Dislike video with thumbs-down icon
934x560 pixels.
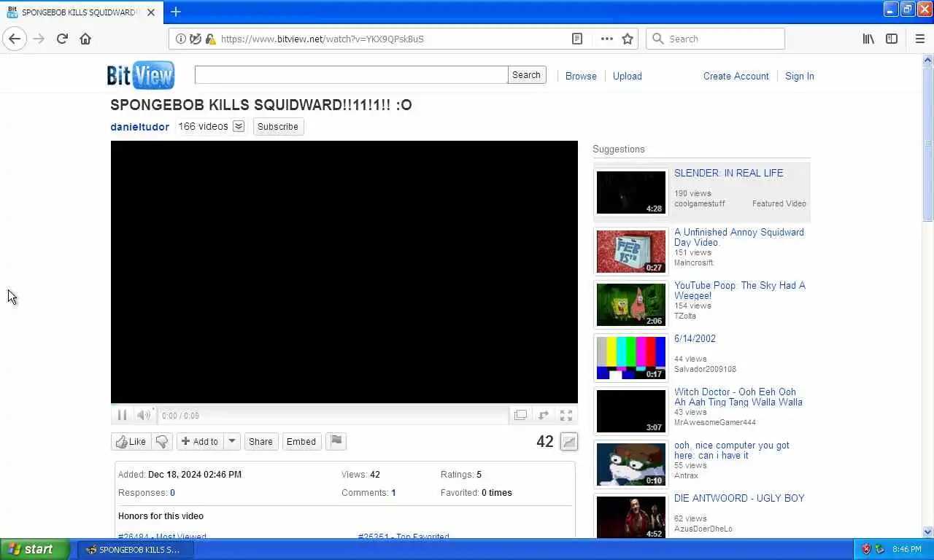(x=162, y=441)
